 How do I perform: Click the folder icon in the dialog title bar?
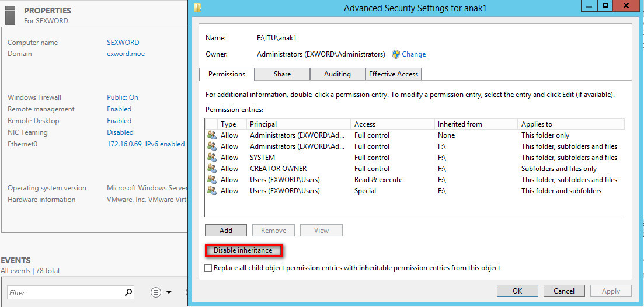coord(198,8)
